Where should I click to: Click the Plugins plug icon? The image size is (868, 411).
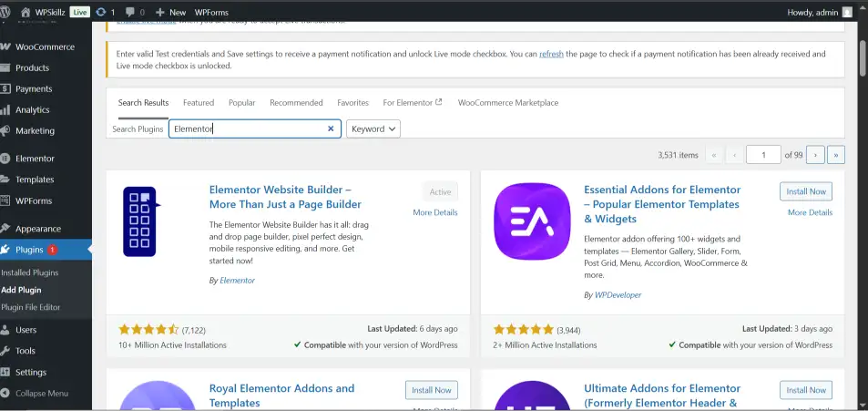5,250
